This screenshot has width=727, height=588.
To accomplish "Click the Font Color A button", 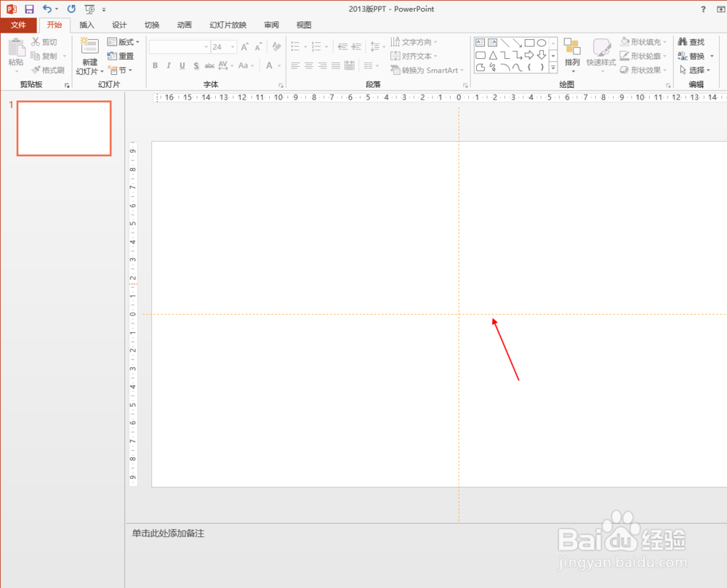I will 269,66.
